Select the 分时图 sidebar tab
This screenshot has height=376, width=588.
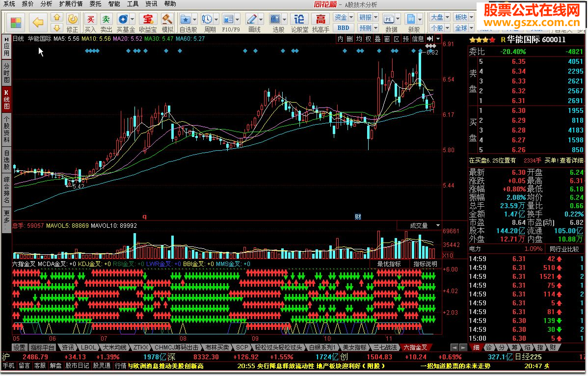tap(7, 73)
